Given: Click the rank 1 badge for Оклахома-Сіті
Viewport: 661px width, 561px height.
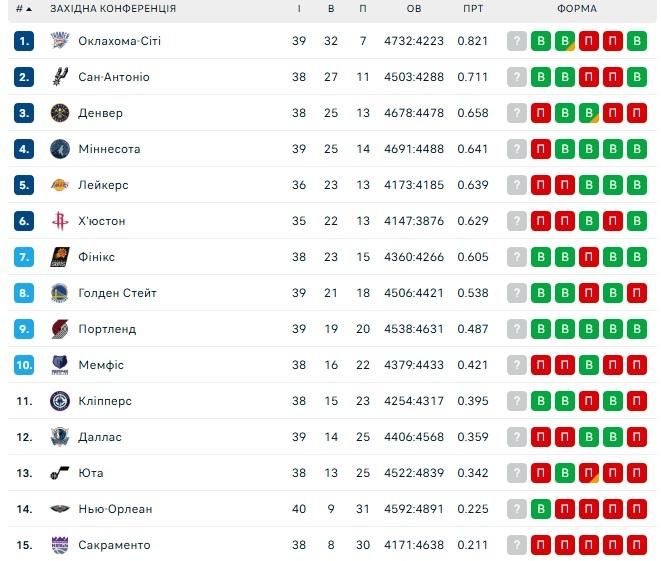Looking at the screenshot, I should (x=24, y=41).
